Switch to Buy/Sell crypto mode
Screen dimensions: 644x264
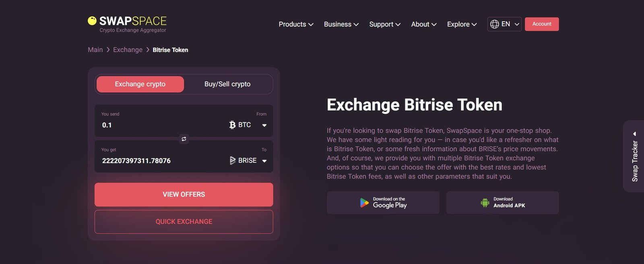point(227,84)
